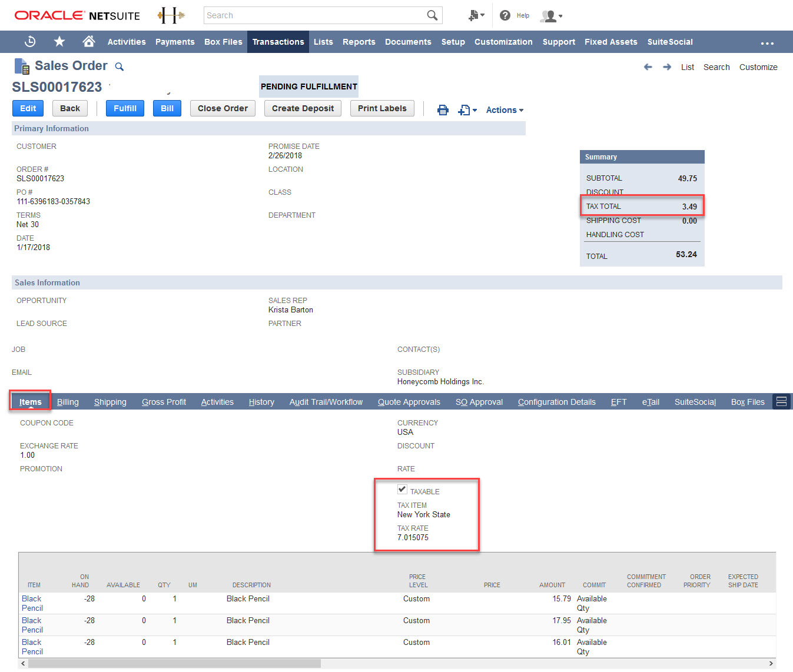Switch to the Audit Trail/Workflow subtab
Image resolution: width=793 pixels, height=672 pixels.
point(326,402)
